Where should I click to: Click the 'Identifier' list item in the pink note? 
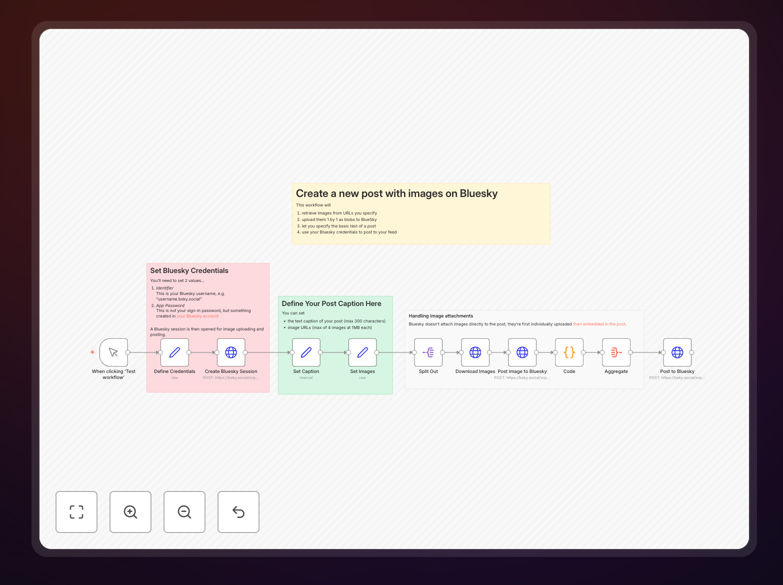(165, 288)
